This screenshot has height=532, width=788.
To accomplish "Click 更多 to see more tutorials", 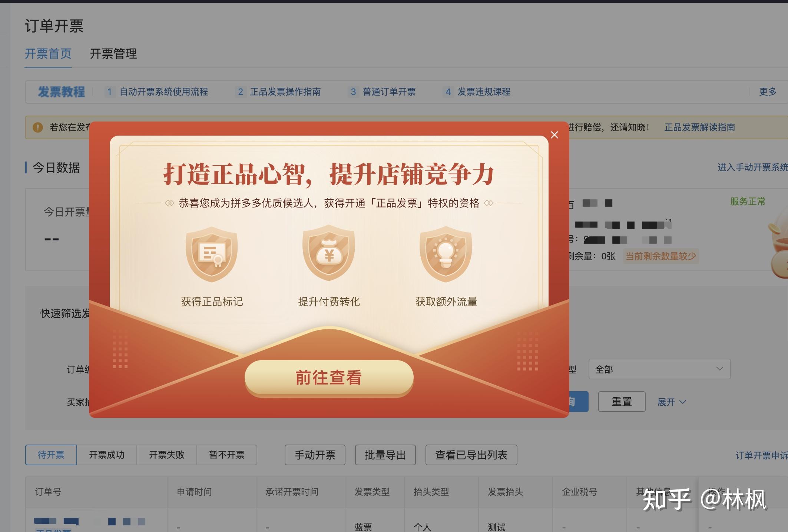I will pyautogui.click(x=768, y=92).
